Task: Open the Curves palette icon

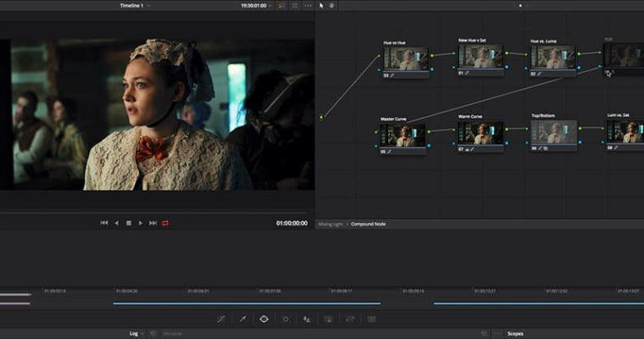Action: (x=221, y=319)
